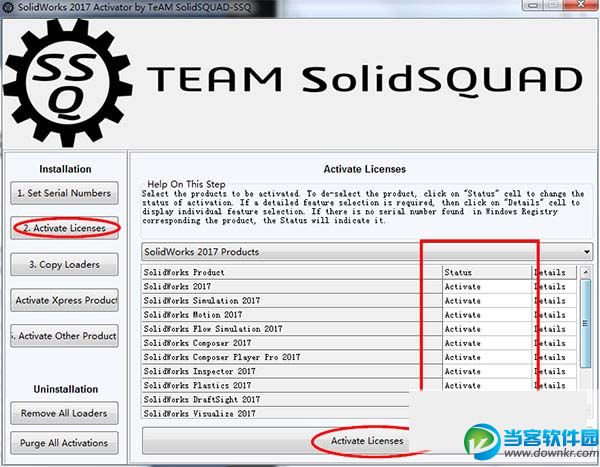Minimize the SolidWorks Activator window
The image size is (600, 467).
click(533, 5)
